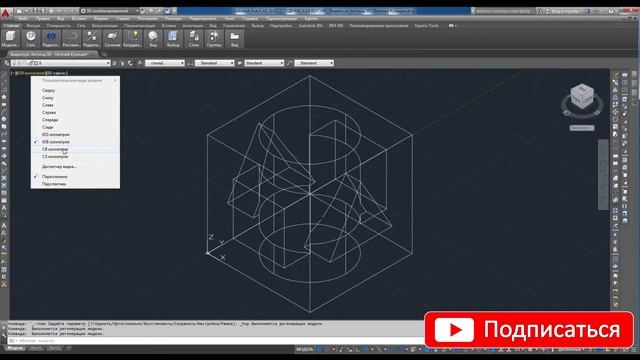
Task: Open the Файл menu in menu bar
Action: pyautogui.click(x=23, y=19)
